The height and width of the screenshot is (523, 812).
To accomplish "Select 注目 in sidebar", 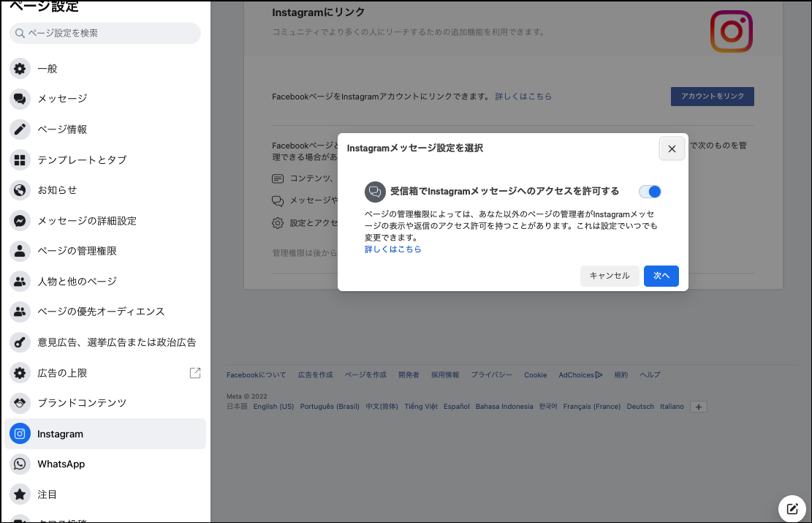I will [x=105, y=494].
